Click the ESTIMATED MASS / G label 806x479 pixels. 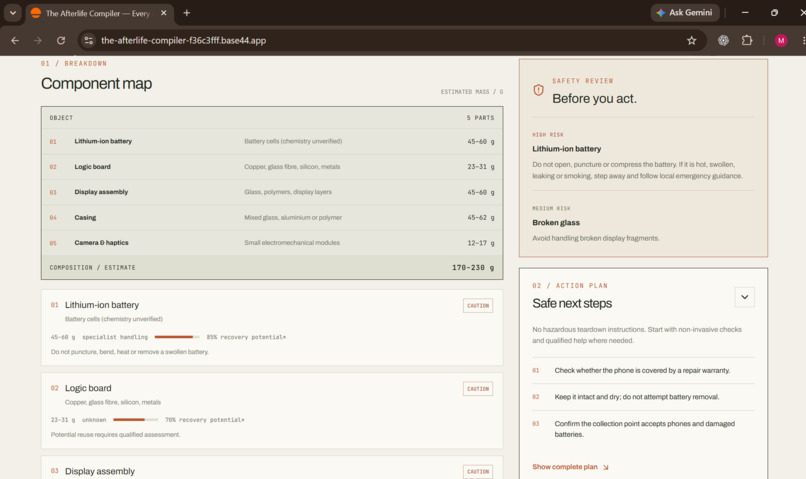[x=471, y=91]
